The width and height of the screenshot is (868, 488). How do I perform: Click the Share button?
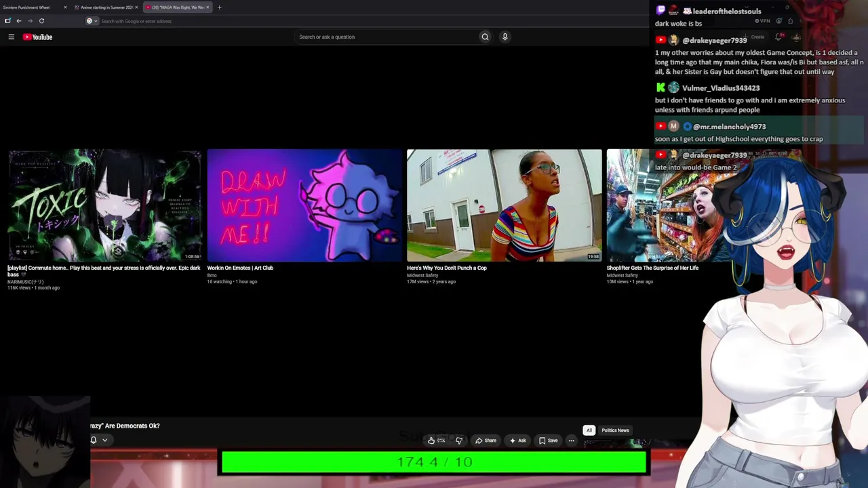point(486,441)
